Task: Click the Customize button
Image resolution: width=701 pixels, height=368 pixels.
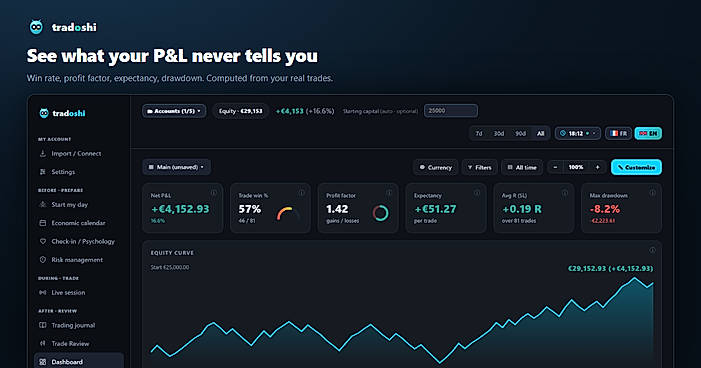Action: point(636,167)
